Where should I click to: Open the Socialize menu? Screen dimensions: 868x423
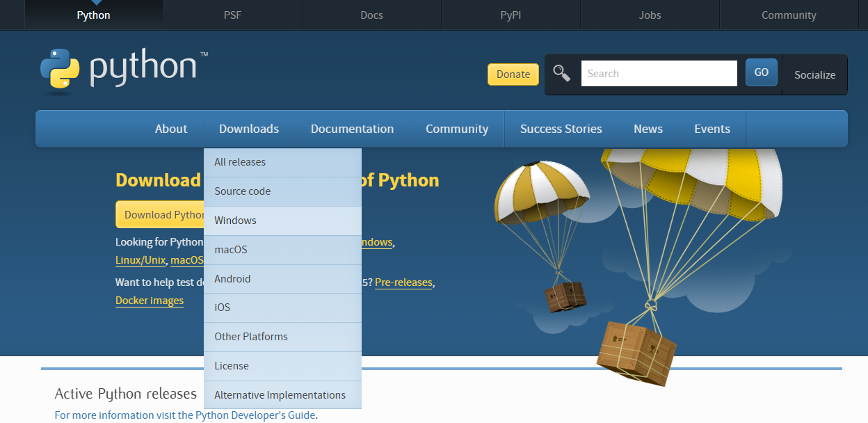tap(815, 74)
